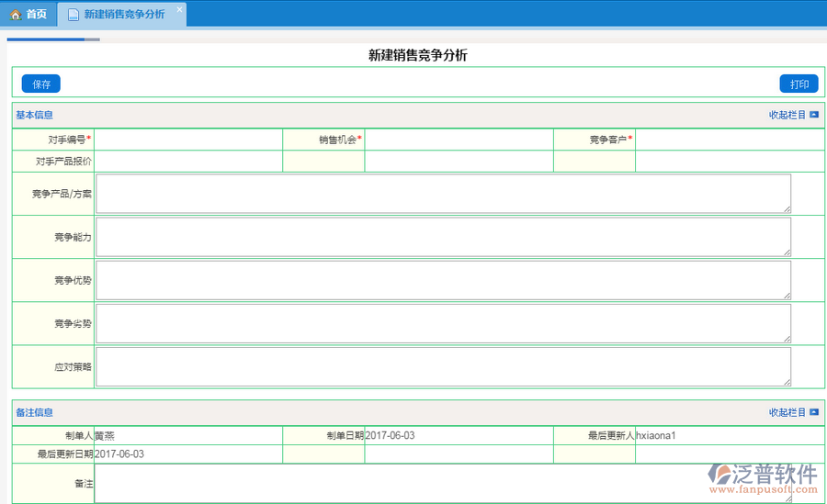
Task: Click into the 销售机会 input field
Action: (x=459, y=140)
